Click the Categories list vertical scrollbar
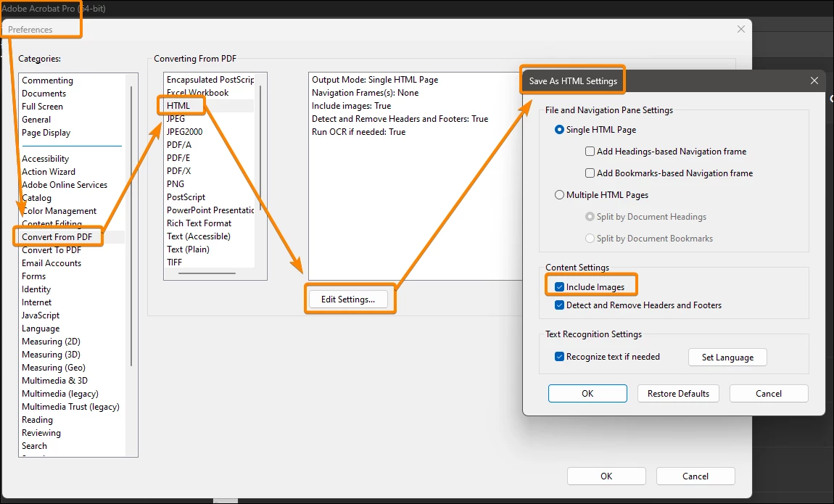This screenshot has width=834, height=504. click(x=131, y=226)
